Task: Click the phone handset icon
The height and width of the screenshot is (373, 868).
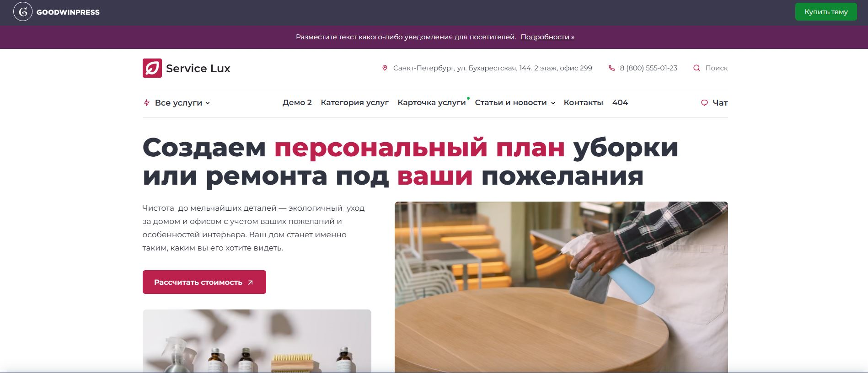Action: [x=611, y=68]
